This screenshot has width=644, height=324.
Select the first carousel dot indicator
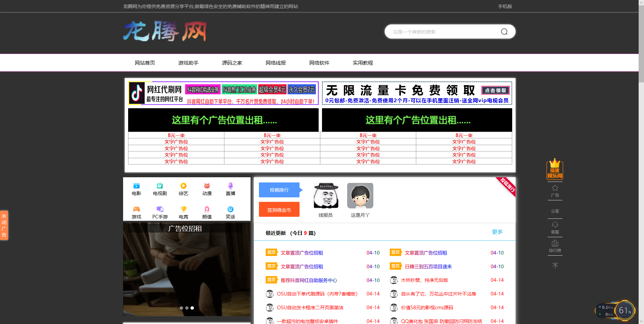click(181, 308)
